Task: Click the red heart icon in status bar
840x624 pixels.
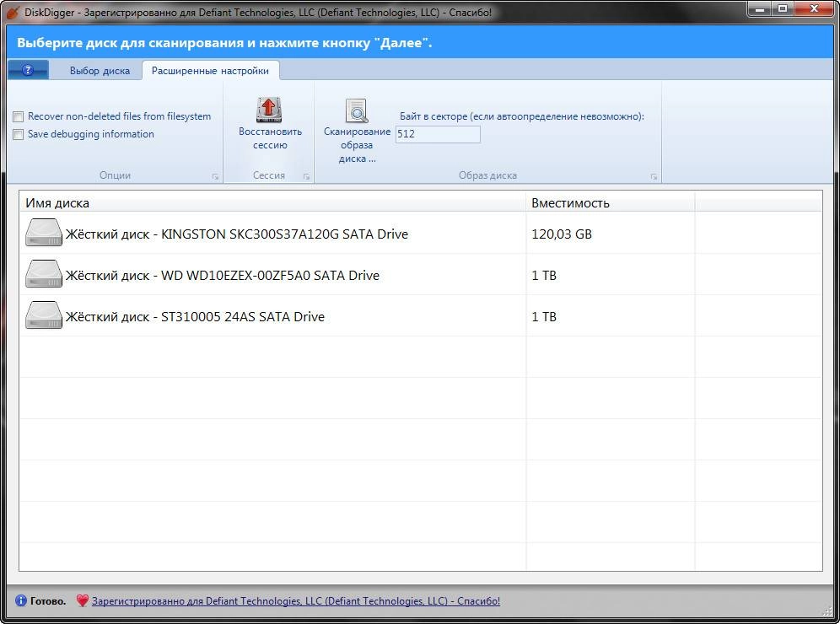Action: [82, 600]
